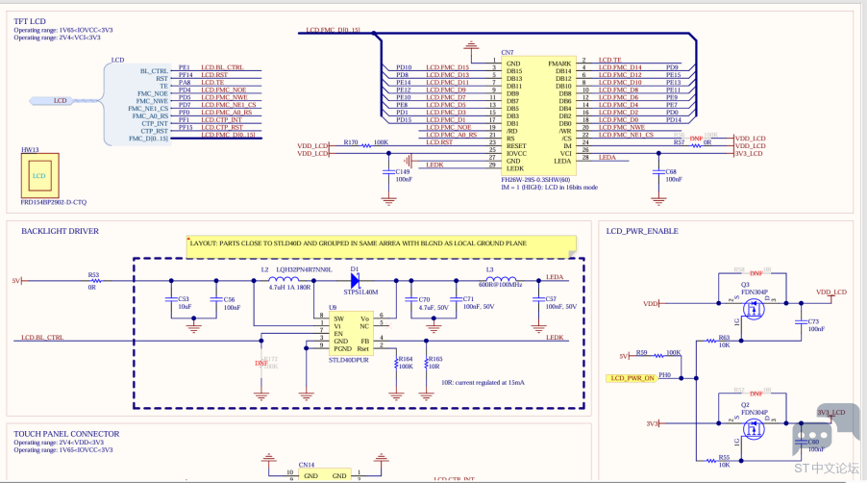Screen dimensions: 868x483
Task: Select the PD10 pin label beside LCD.FMC_D15
Action: pyautogui.click(x=404, y=67)
